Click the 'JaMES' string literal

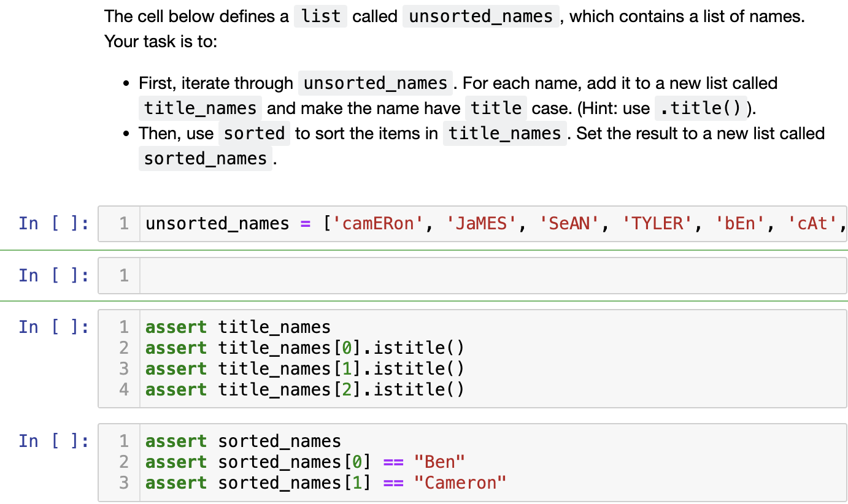(x=481, y=223)
